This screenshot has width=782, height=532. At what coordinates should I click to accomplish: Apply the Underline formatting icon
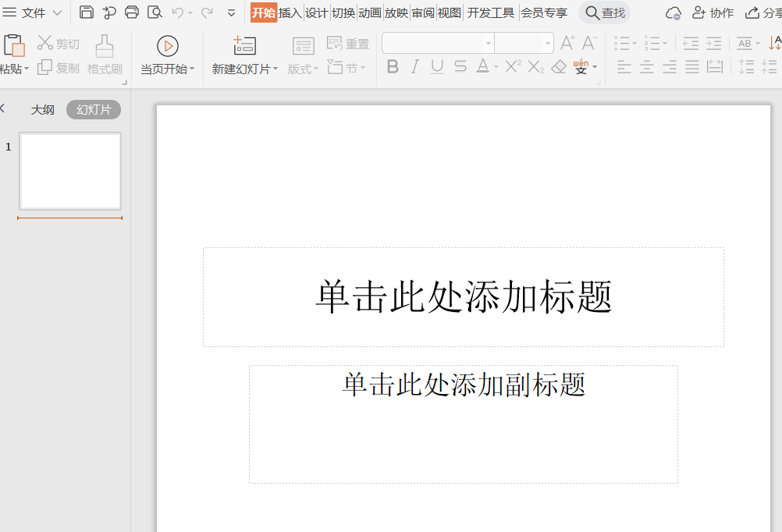tap(436, 67)
